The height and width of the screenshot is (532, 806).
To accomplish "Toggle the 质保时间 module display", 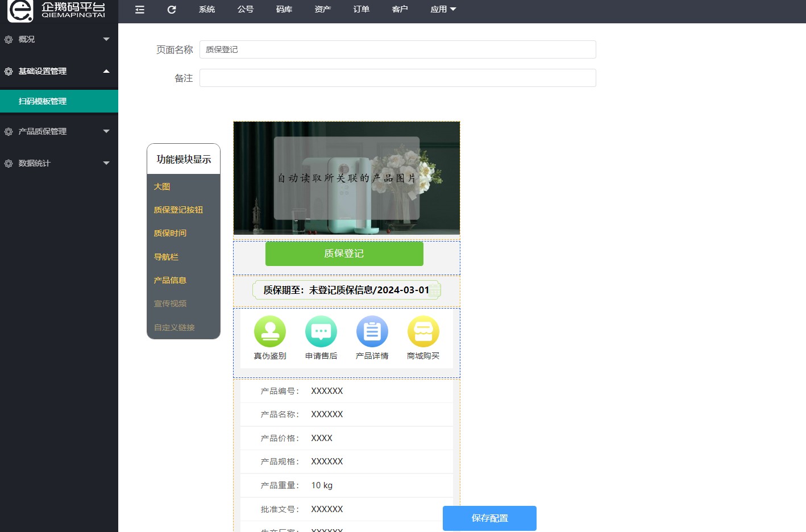I will (x=170, y=233).
